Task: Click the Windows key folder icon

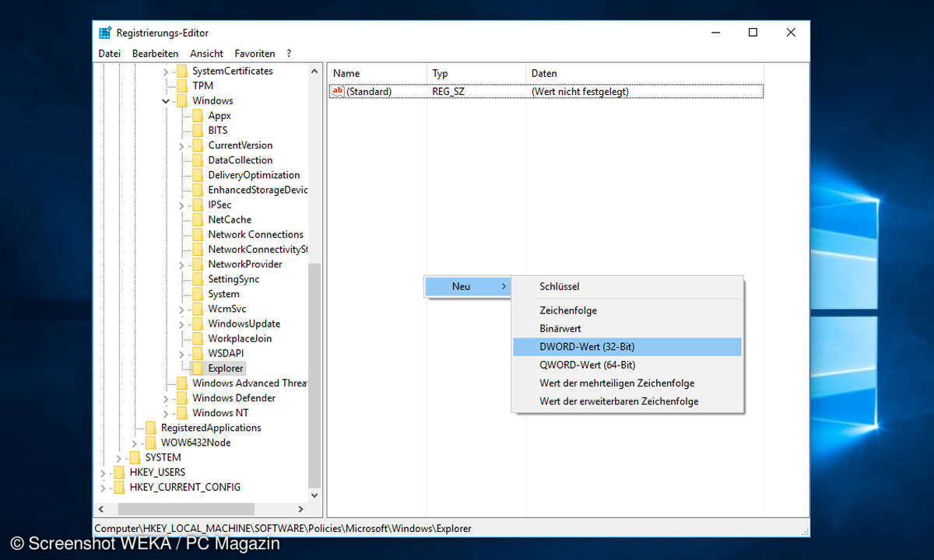Action: [181, 100]
